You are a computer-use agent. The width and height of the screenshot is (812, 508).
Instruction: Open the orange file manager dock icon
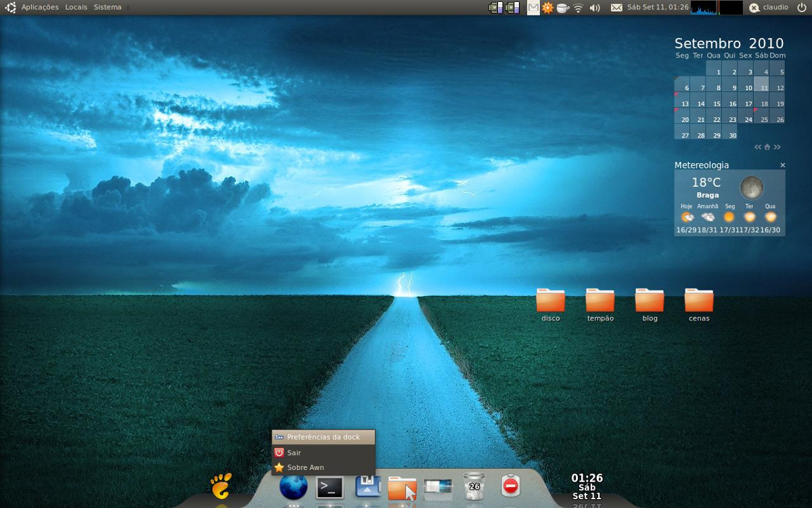point(402,488)
